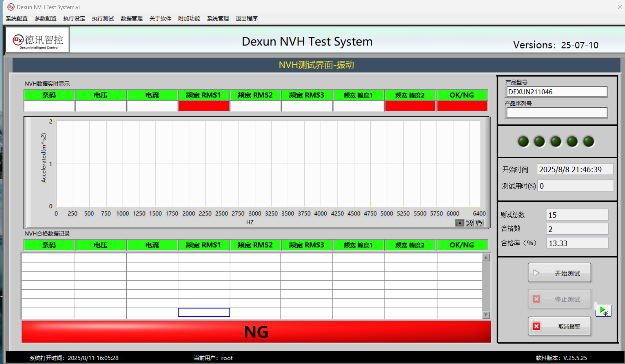Open the 执行测试 menu
Viewport: 625px width, 364px height.
coord(103,19)
